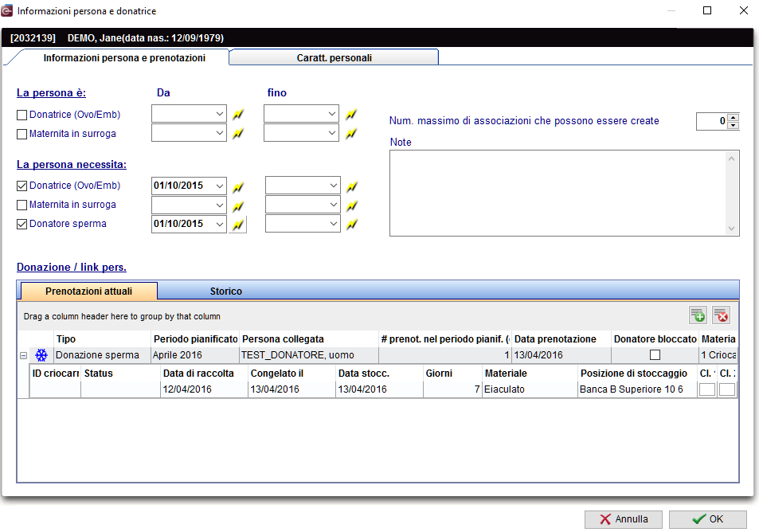Click lightning icon beside 'La persona è' Maternita Da date
The height and width of the screenshot is (532, 759).
237,133
